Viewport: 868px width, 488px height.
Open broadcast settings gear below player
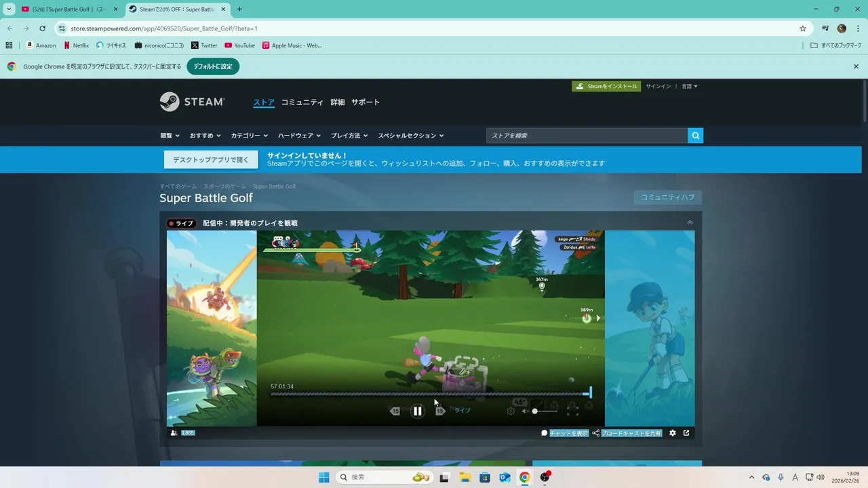click(673, 433)
